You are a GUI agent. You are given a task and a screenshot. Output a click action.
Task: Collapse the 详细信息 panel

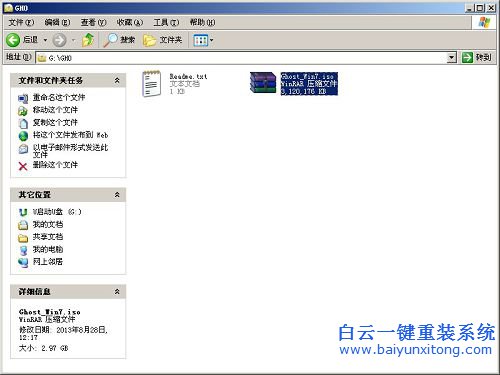117,292
